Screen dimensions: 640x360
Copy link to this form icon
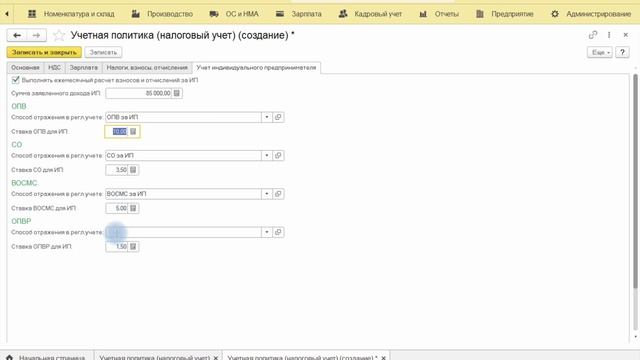tap(593, 35)
